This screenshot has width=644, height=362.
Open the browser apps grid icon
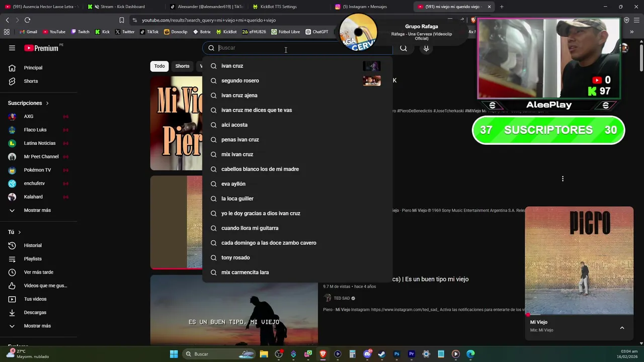point(7,32)
